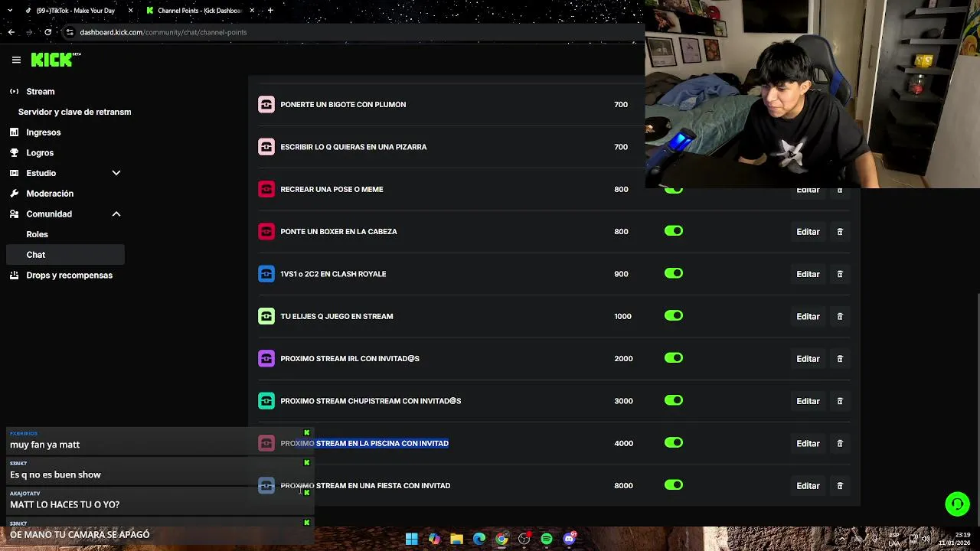The width and height of the screenshot is (980, 551).
Task: Open Spotify from the taskbar
Action: coord(547,539)
